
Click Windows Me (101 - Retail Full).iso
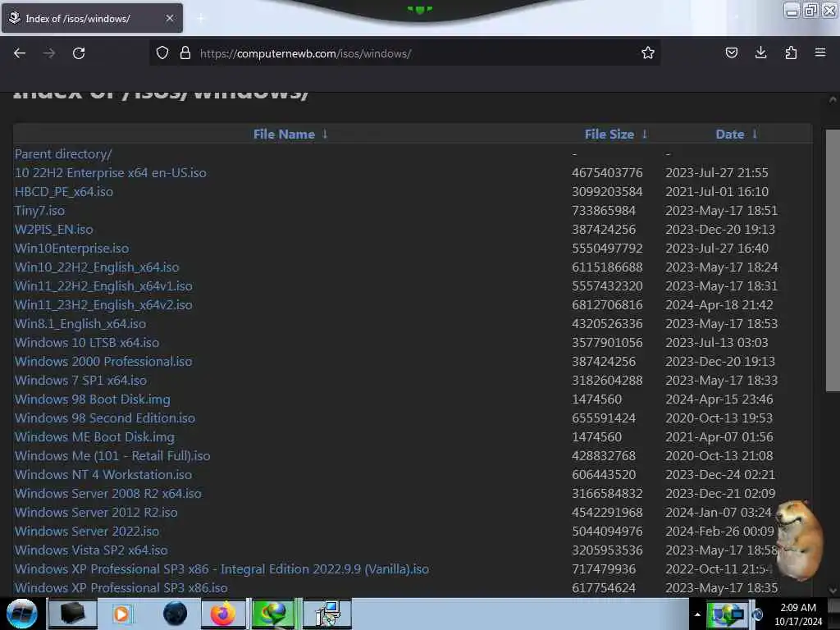tap(112, 456)
